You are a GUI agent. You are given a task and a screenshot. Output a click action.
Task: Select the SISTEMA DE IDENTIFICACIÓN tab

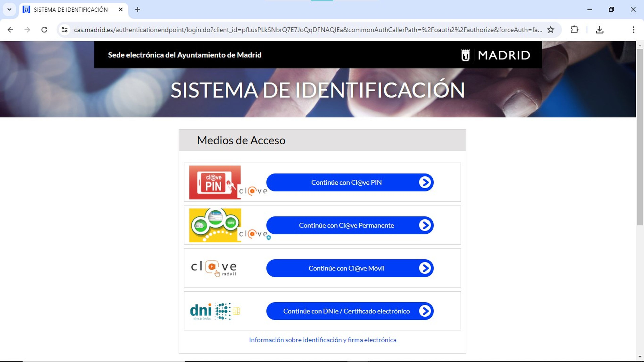[x=73, y=10]
